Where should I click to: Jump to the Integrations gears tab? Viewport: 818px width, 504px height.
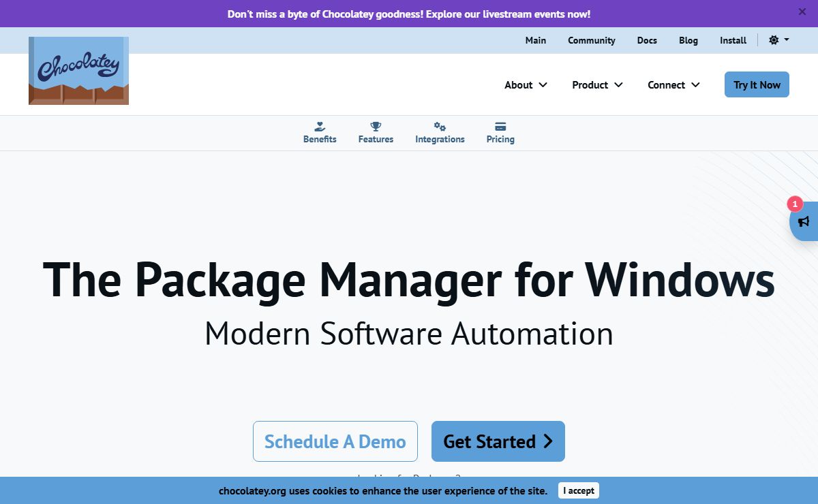coord(440,133)
